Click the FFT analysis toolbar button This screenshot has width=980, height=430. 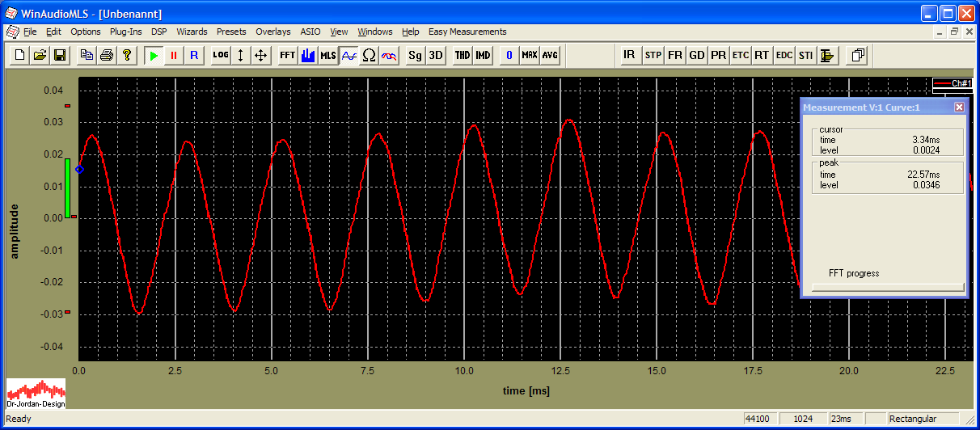tap(287, 56)
